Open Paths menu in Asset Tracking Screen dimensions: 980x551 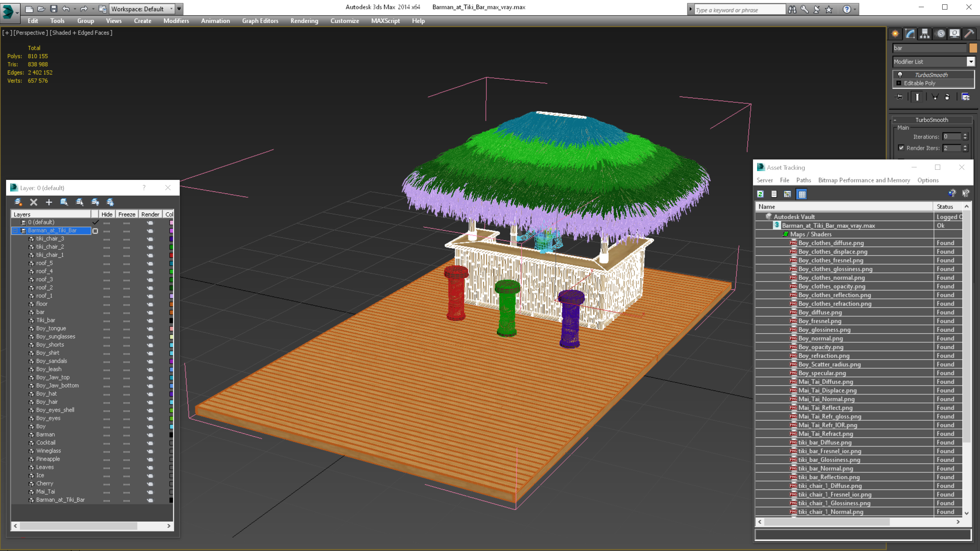(x=803, y=180)
